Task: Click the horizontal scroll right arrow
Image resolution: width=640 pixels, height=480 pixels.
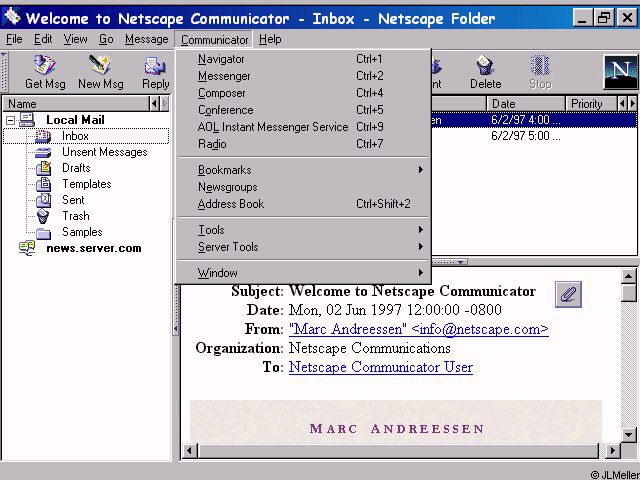Action: coord(612,451)
